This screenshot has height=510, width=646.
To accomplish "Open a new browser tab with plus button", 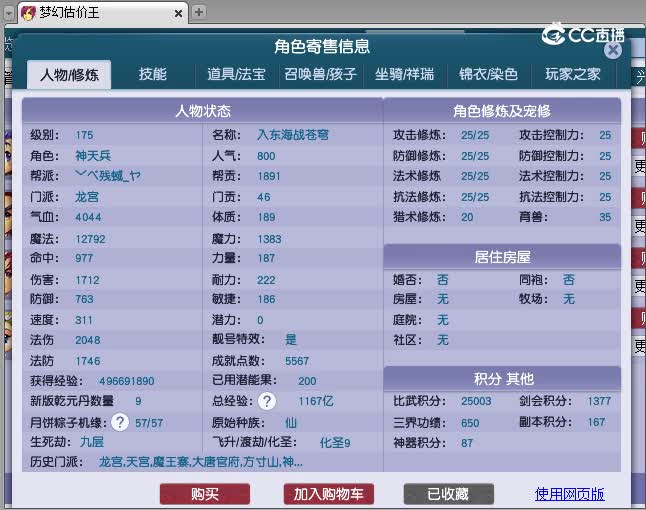I will pos(199,12).
